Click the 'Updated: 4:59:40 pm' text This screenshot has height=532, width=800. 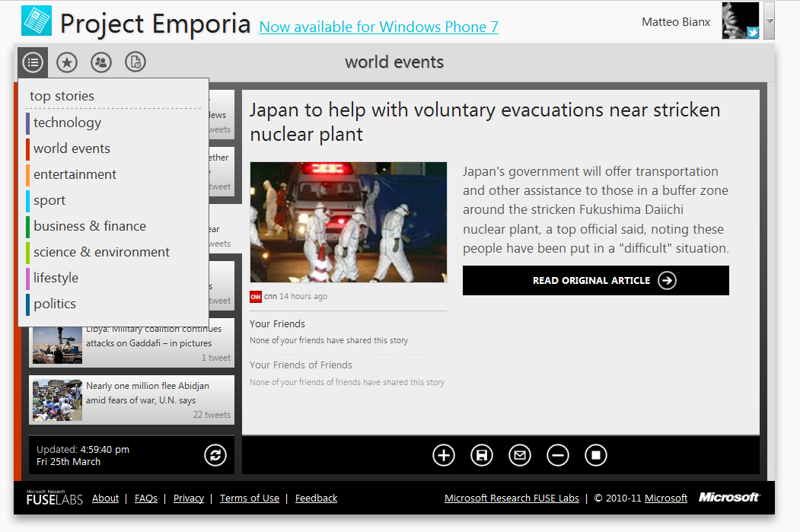[83, 449]
